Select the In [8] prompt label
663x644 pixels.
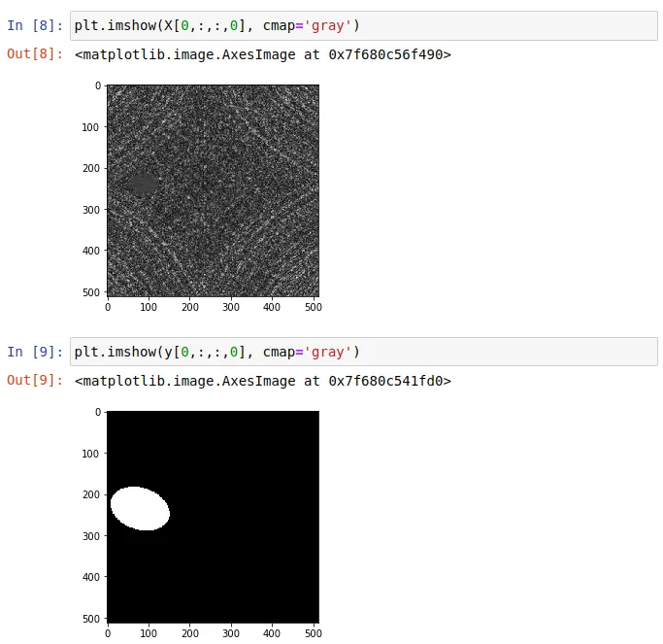[x=35, y=26]
